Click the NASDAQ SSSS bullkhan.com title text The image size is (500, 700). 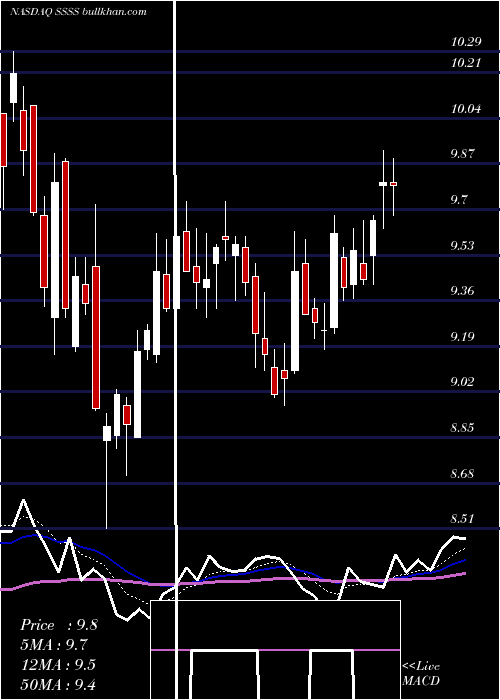click(78, 12)
